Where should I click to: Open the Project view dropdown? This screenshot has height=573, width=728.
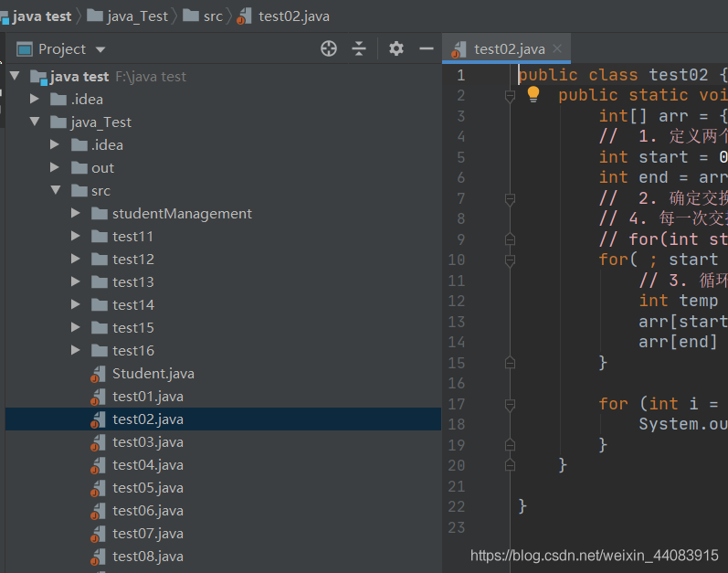click(100, 49)
